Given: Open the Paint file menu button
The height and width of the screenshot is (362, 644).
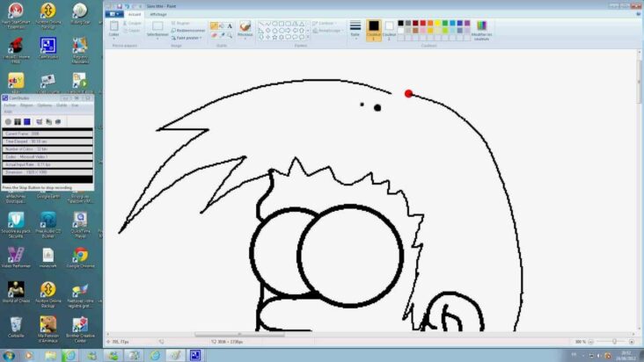Looking at the screenshot, I should [113, 14].
